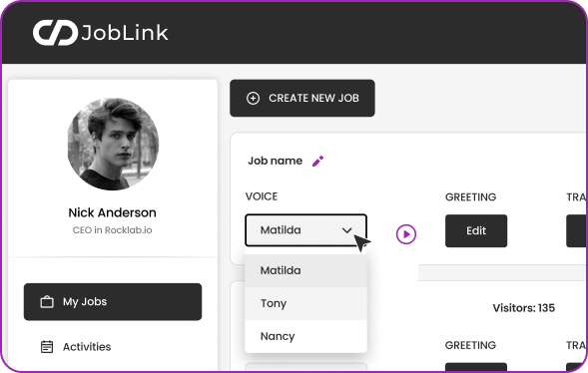This screenshot has height=373, width=588.
Task: Click the JobLink wordmark text
Action: click(125, 33)
